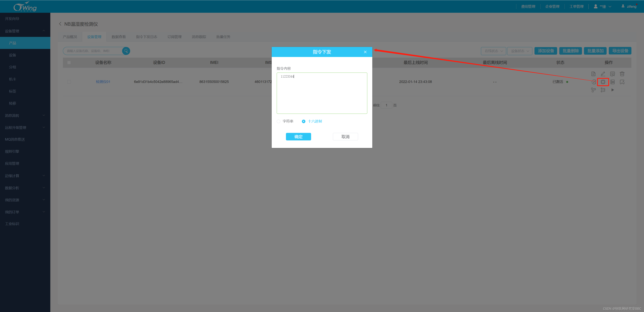Open the document details icon for 检测仪01

[x=593, y=74]
